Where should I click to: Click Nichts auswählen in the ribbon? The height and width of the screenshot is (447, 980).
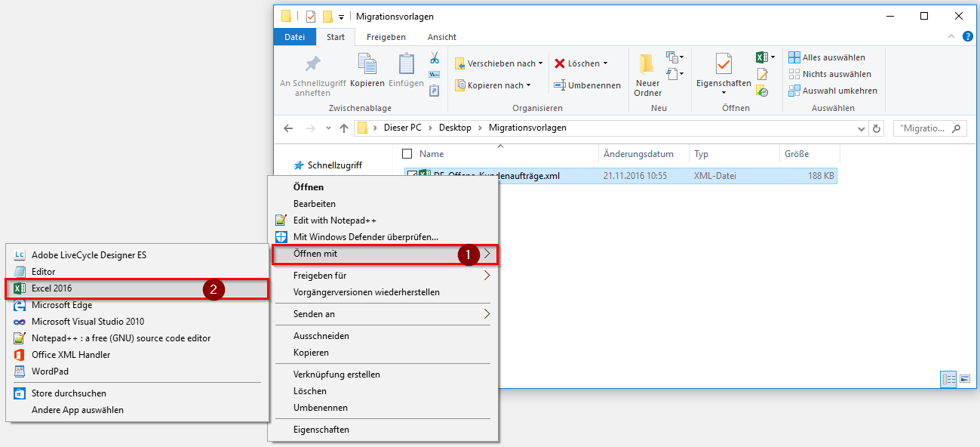[830, 74]
